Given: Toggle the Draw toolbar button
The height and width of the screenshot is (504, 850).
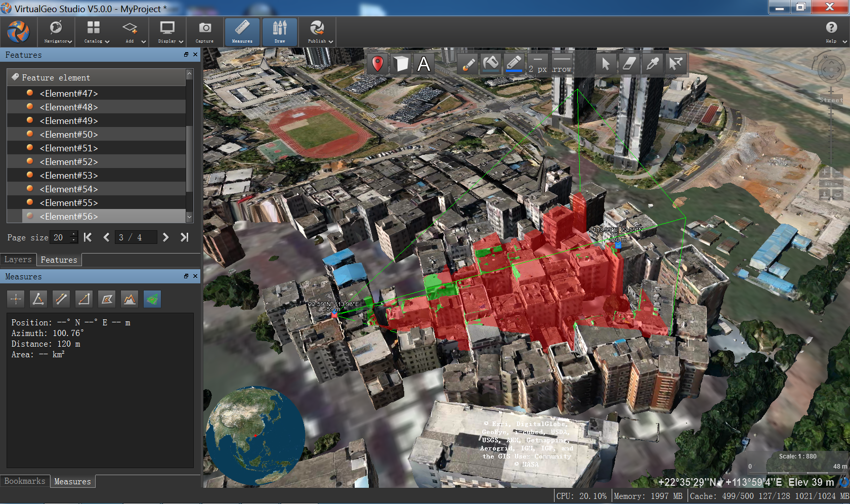Looking at the screenshot, I should pos(279,31).
